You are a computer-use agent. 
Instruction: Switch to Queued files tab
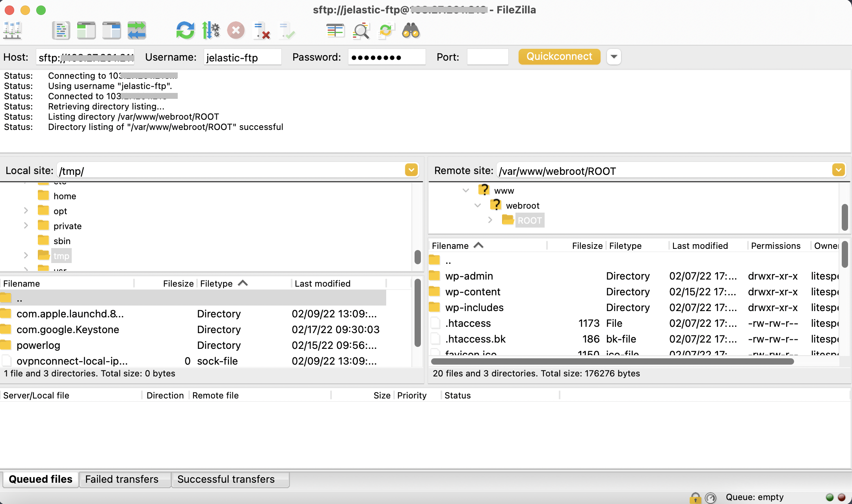[41, 479]
